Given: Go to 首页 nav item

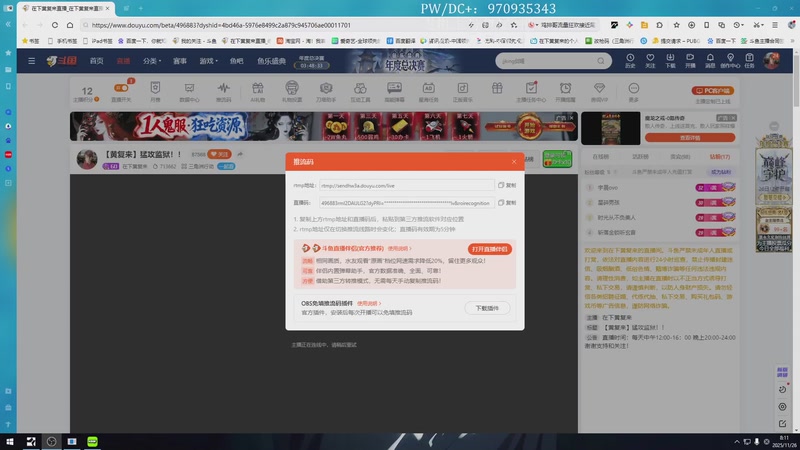Looking at the screenshot, I should pyautogui.click(x=96, y=61).
